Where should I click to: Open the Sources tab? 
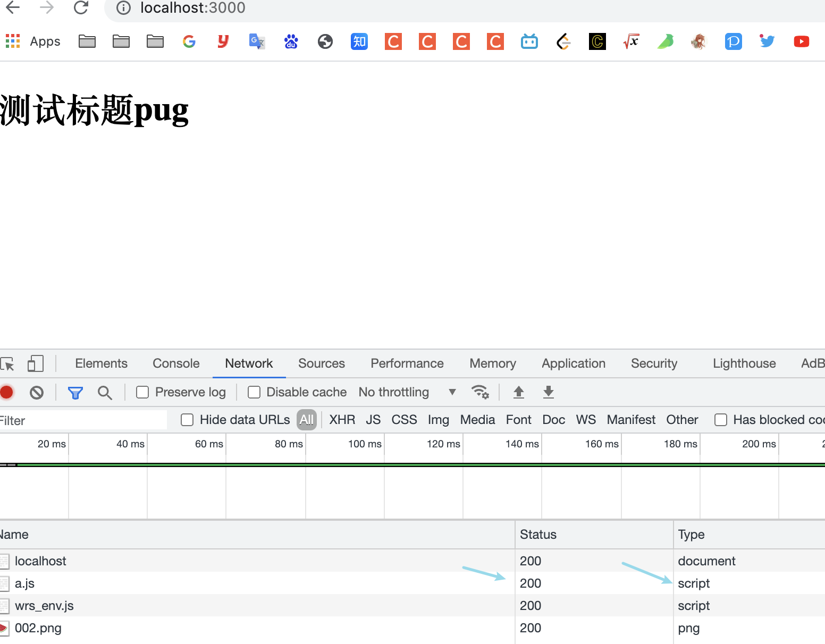click(x=322, y=363)
